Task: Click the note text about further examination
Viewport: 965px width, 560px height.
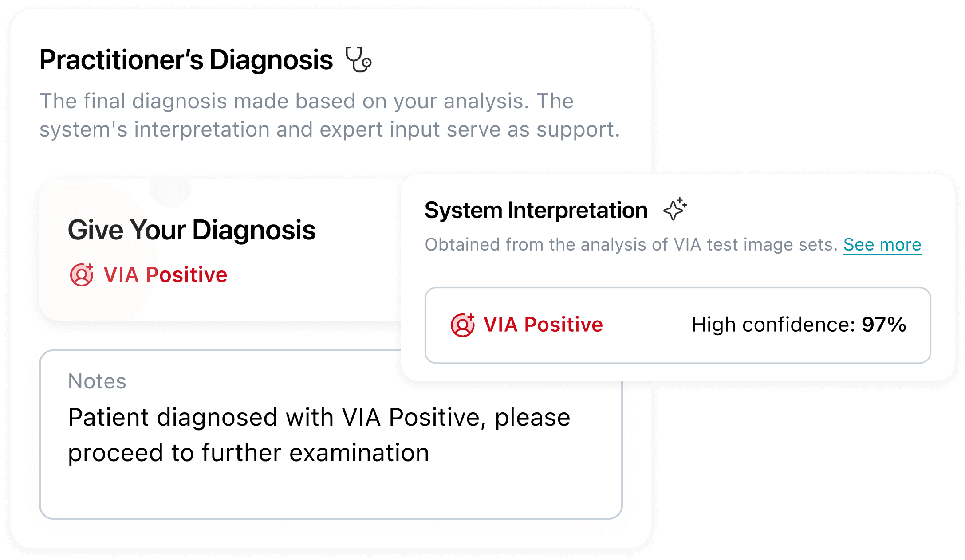Action: point(248,453)
